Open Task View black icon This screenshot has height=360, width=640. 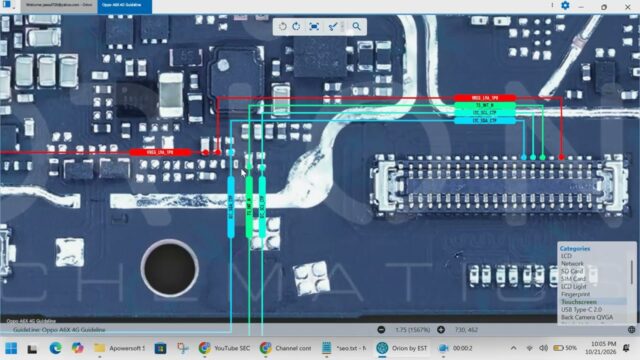(x=32, y=349)
